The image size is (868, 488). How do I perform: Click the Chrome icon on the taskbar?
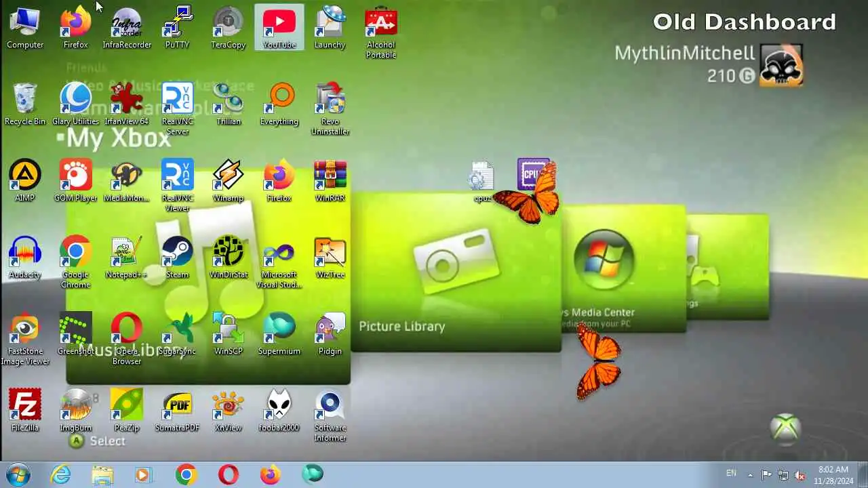pyautogui.click(x=186, y=474)
